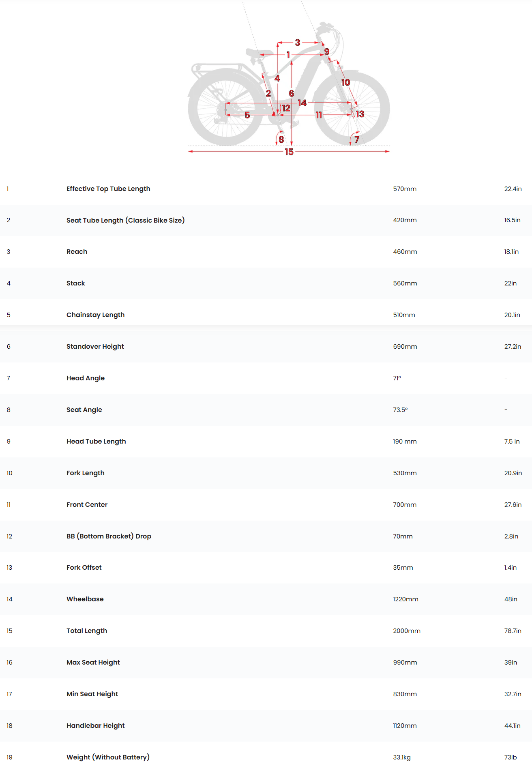Click the number 14 wheelbase marker

(302, 103)
